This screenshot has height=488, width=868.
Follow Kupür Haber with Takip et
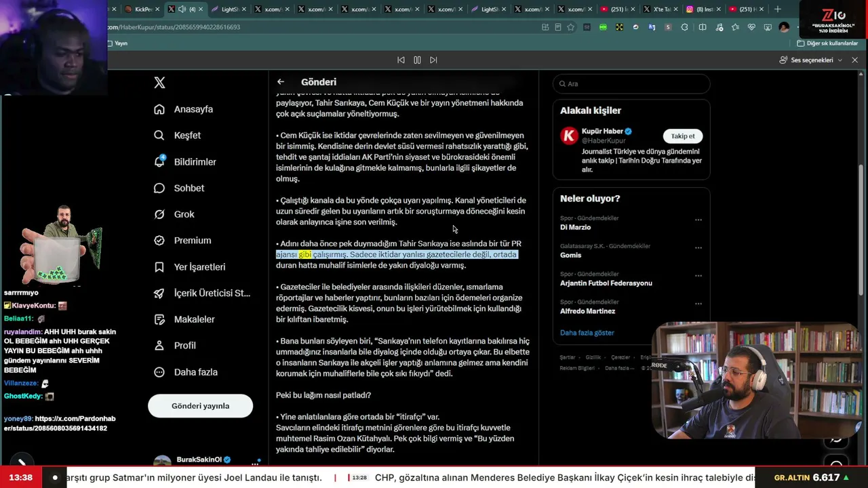[x=683, y=136]
